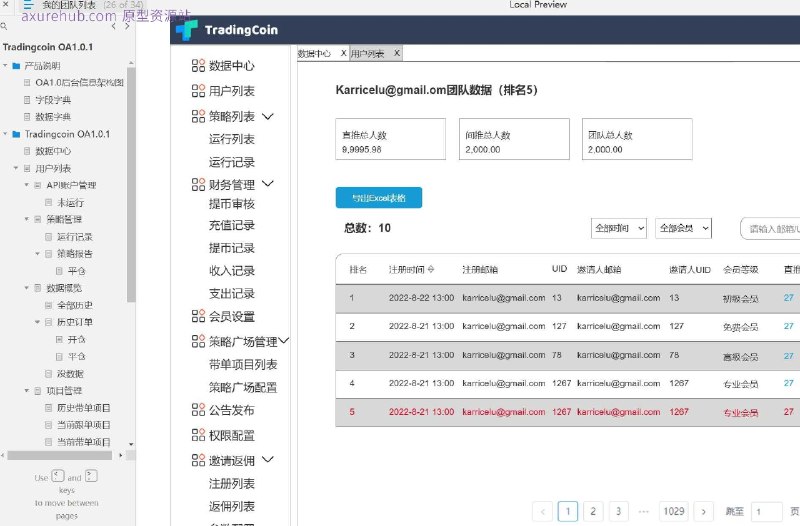Collapse the 策略广场管理 menu chevron

tap(284, 340)
